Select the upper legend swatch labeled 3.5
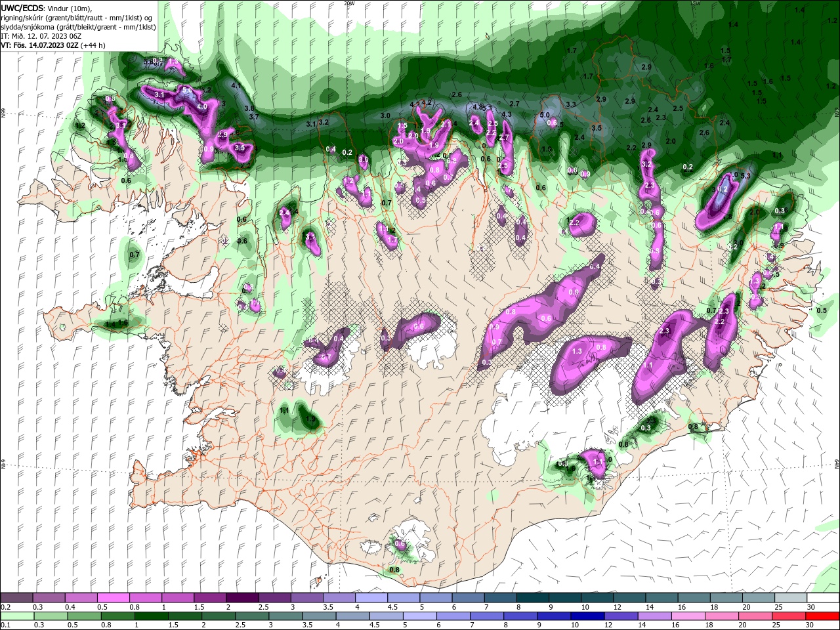Image resolution: width=840 pixels, height=630 pixels. coord(338,598)
